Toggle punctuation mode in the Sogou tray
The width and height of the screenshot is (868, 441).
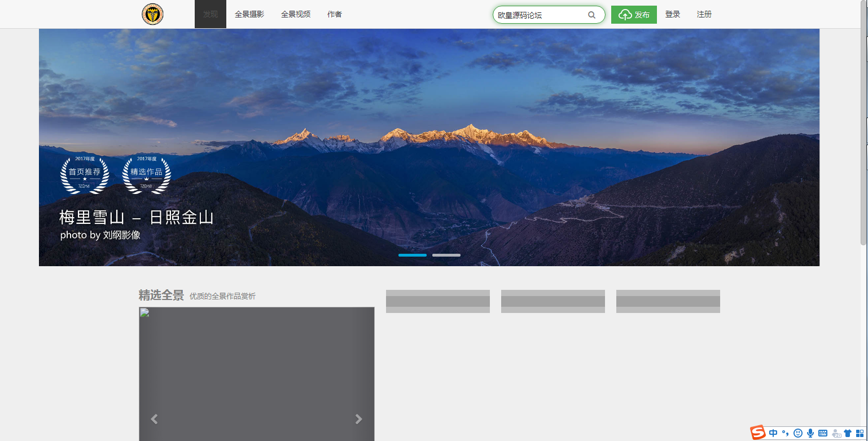coord(786,433)
